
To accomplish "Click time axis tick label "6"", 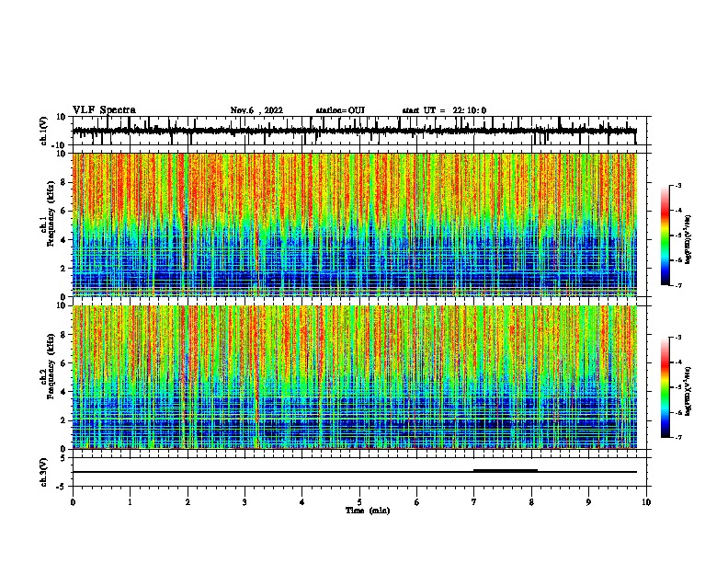I will 417,502.
